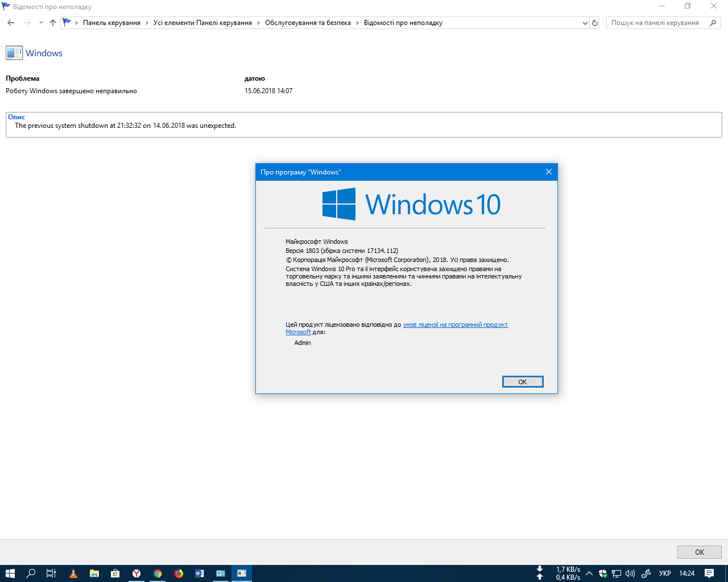728x582 pixels.
Task: Open taskbar search magnifier
Action: click(31, 573)
